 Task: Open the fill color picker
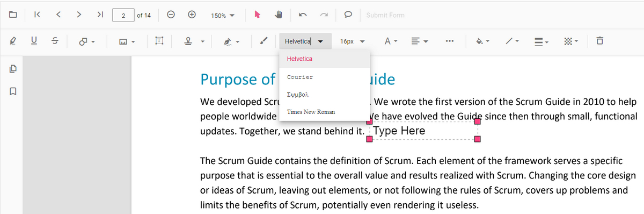click(482, 41)
